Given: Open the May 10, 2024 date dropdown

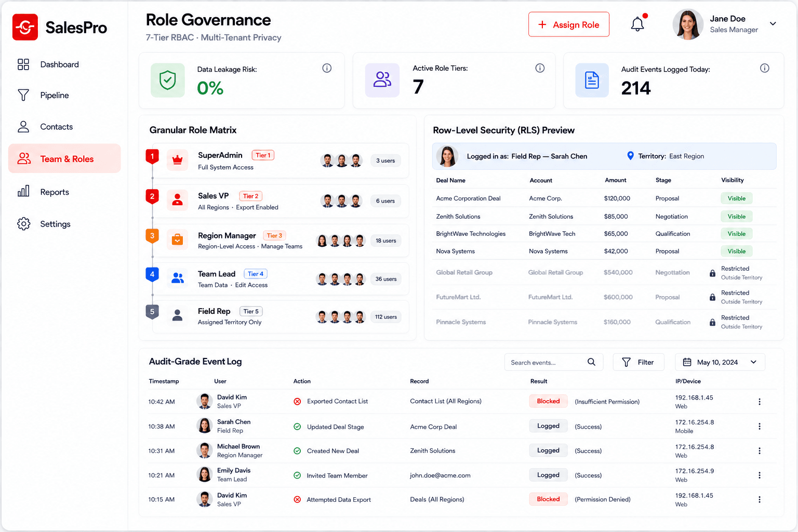Looking at the screenshot, I should pyautogui.click(x=720, y=362).
